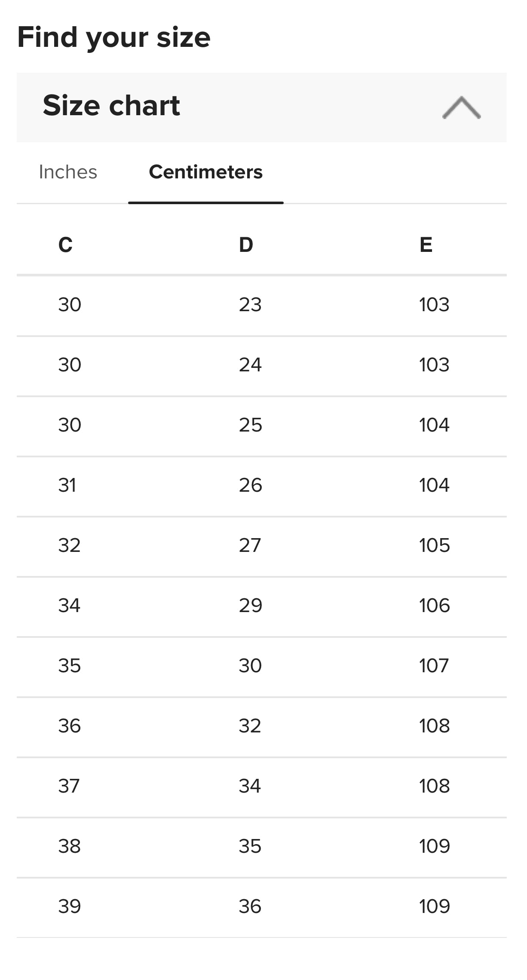Select the Centimeters tab
The image size is (527, 980).
point(205,172)
